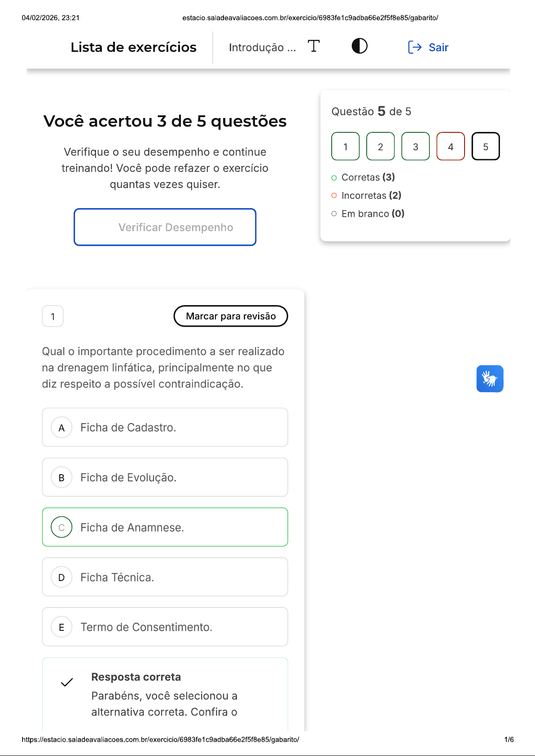Select option A radio circle
The image size is (535, 756).
[62, 428]
